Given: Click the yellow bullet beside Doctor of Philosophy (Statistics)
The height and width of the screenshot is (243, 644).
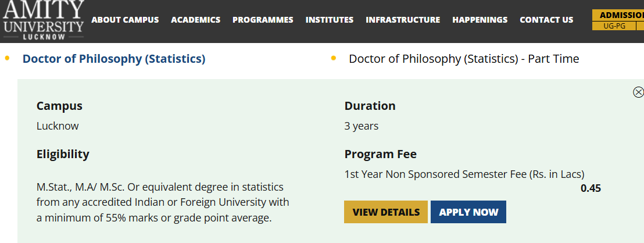Looking at the screenshot, I should click(8, 58).
